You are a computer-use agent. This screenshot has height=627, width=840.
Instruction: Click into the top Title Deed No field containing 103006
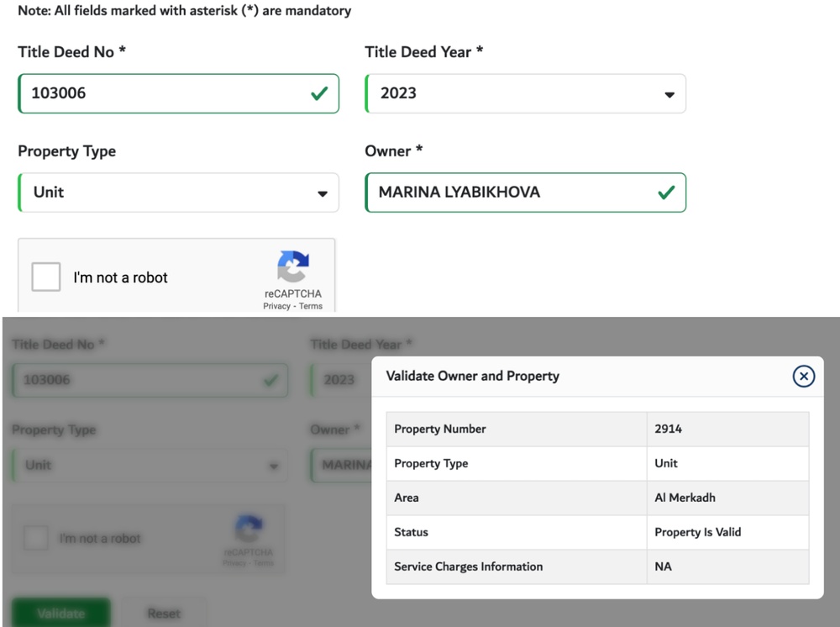click(x=160, y=93)
